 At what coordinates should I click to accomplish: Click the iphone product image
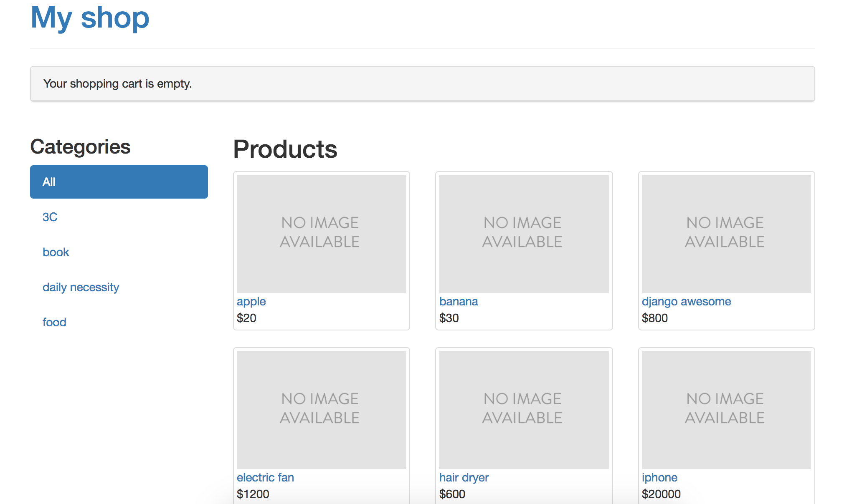tap(726, 410)
